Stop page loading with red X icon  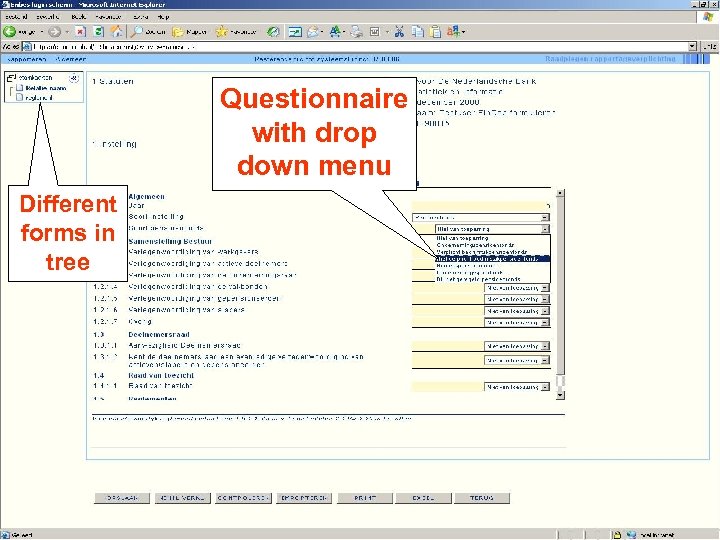80,32
